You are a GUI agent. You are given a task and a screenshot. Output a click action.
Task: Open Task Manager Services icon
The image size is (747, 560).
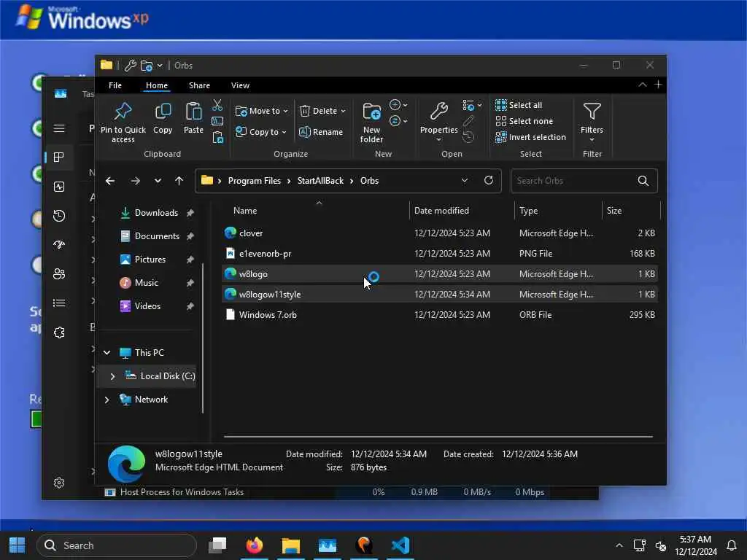[59, 332]
